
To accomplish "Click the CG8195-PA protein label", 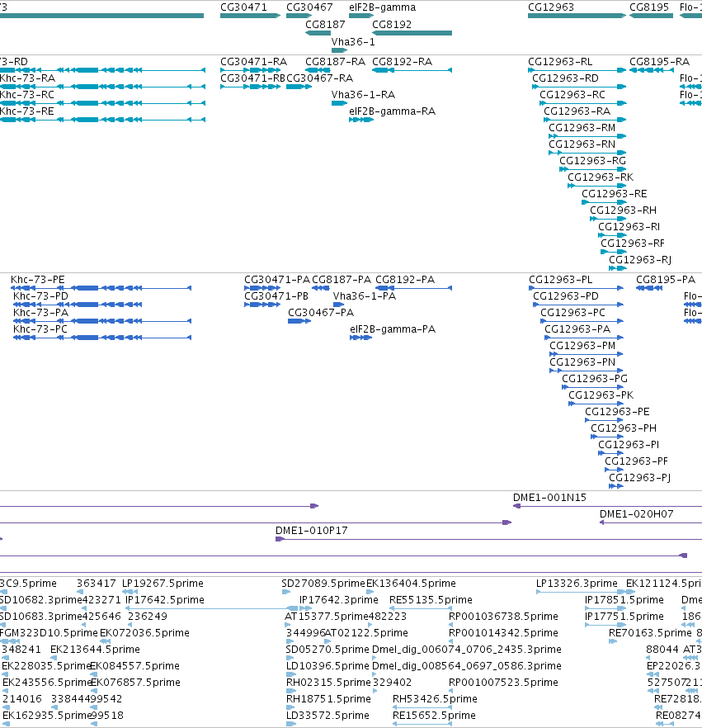I will click(666, 280).
